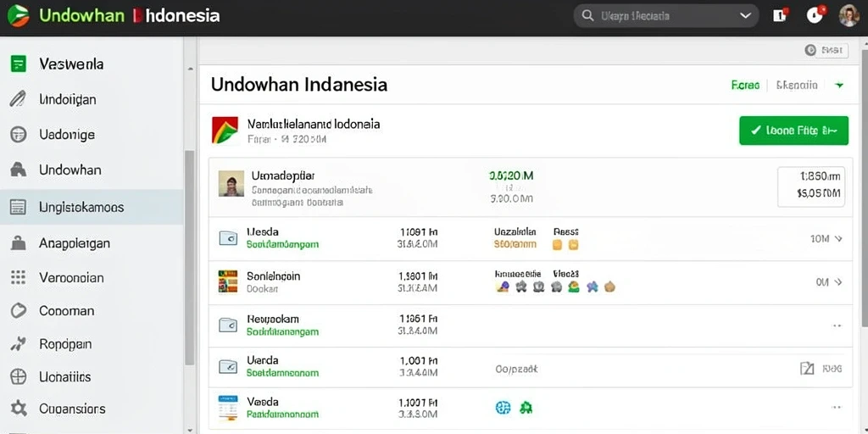Click the green emoji icon in the Sonleindoin row
The height and width of the screenshot is (434, 868).
[x=574, y=287]
